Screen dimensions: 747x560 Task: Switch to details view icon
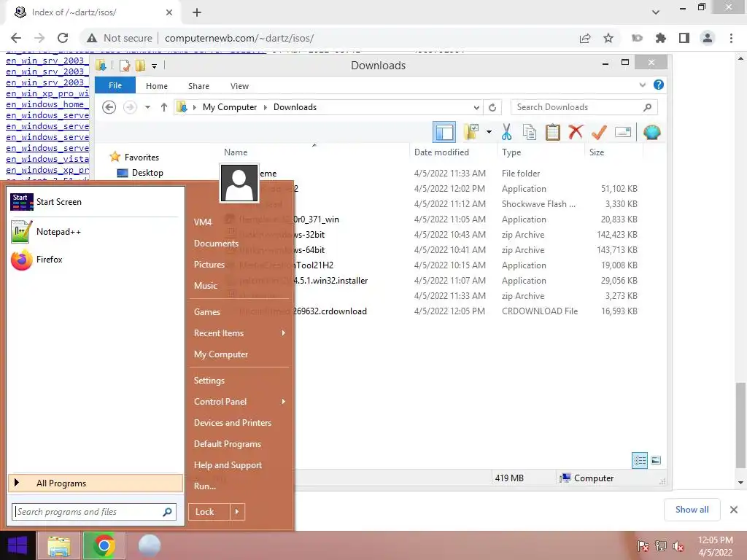pyautogui.click(x=640, y=460)
